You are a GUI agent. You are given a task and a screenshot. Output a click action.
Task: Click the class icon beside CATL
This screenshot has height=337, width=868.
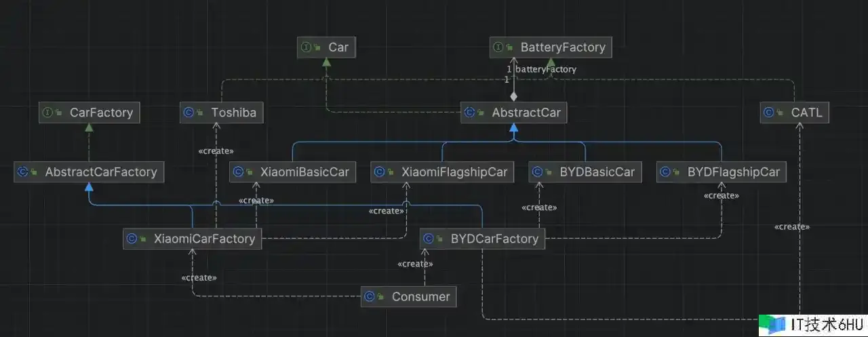769,113
